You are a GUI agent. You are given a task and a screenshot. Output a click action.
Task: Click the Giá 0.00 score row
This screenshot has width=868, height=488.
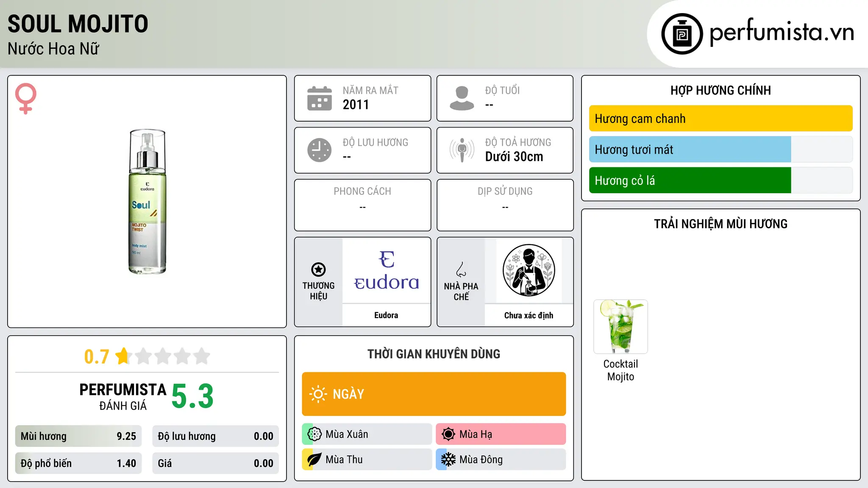coord(216,463)
